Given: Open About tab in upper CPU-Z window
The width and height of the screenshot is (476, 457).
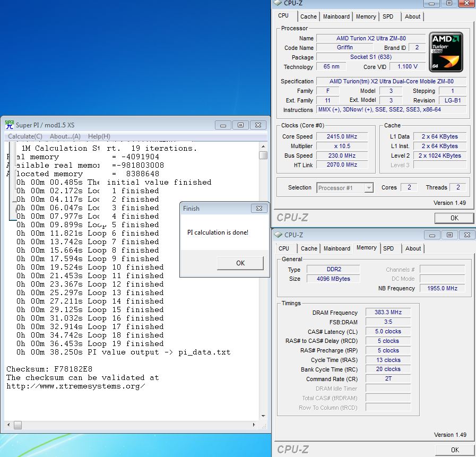Looking at the screenshot, I should coord(412,16).
